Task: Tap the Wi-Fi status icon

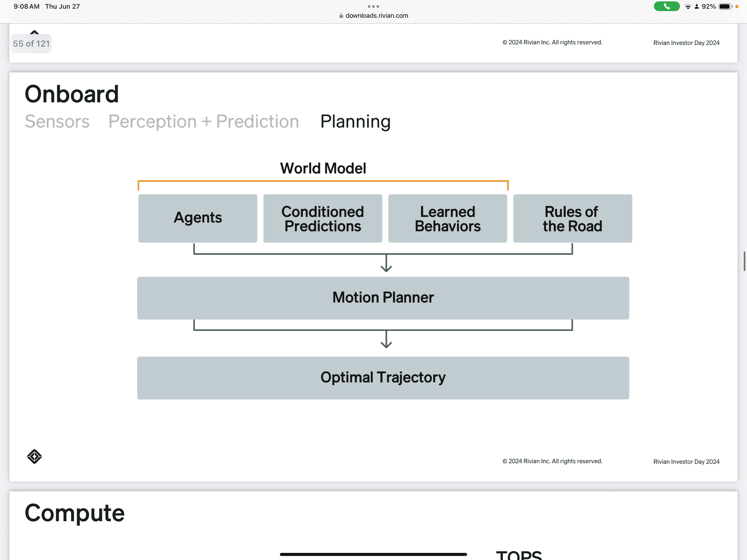Action: coord(688,7)
